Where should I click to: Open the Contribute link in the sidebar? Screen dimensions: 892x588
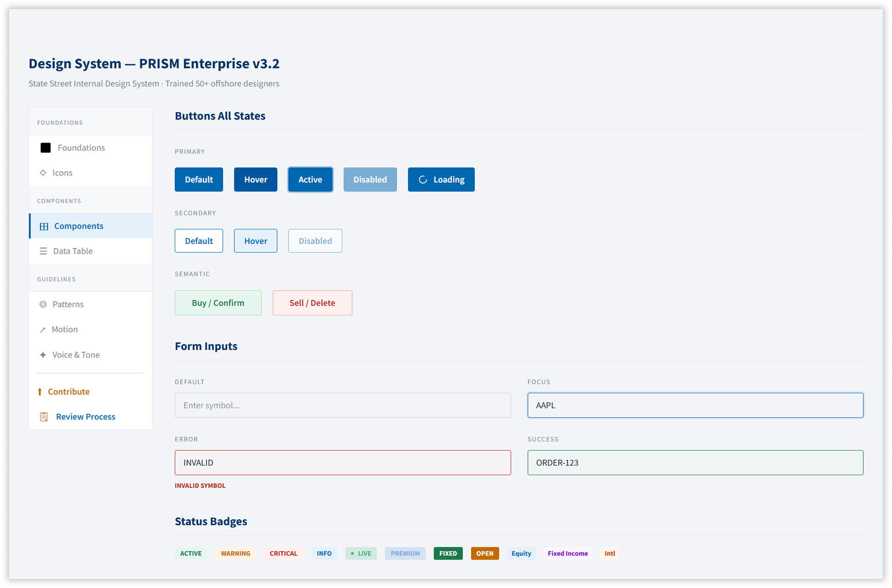68,391
